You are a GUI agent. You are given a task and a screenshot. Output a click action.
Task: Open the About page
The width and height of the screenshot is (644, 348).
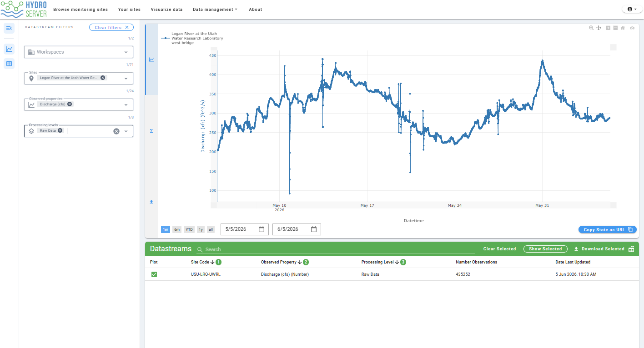[256, 10]
